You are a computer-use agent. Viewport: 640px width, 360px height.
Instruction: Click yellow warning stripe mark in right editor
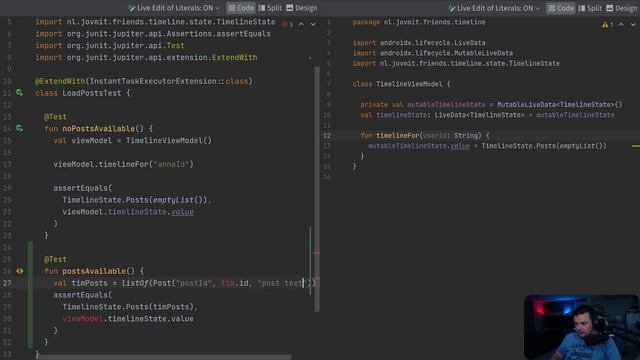click(x=636, y=146)
